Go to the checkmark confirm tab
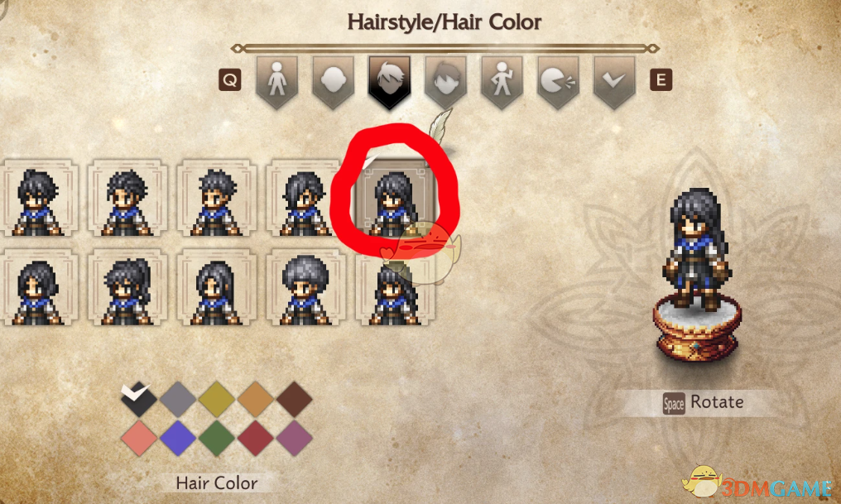Viewport: 841px width, 504px height. coord(614,82)
